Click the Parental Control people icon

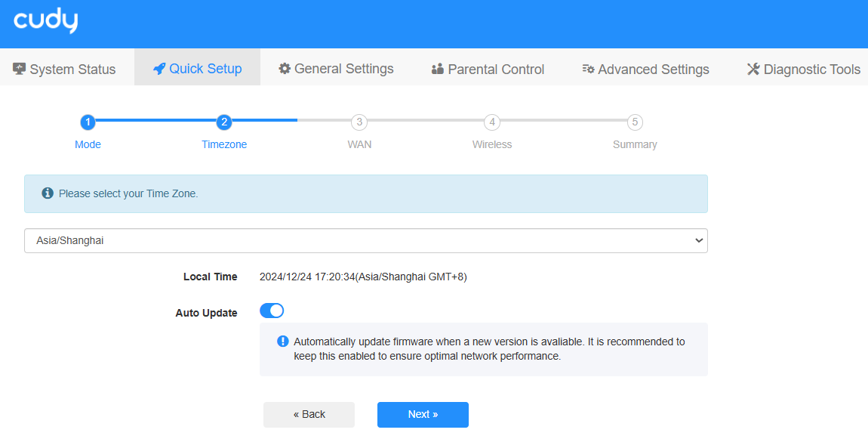(438, 70)
